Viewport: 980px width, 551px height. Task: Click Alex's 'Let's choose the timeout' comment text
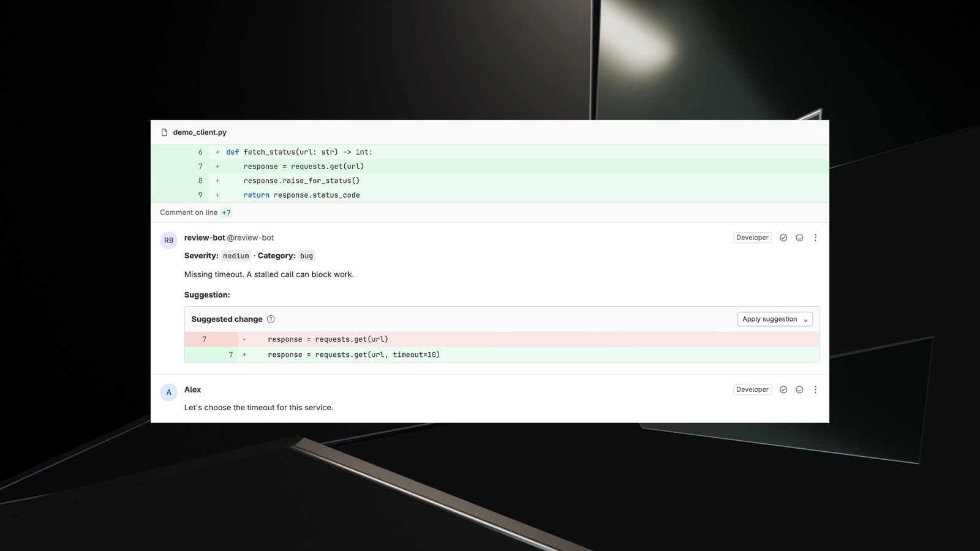[258, 408]
